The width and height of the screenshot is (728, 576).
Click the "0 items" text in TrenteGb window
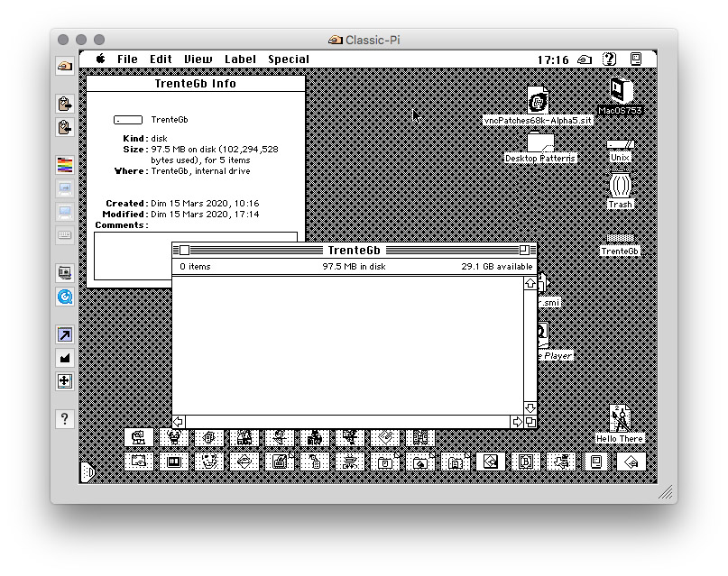[x=195, y=267]
